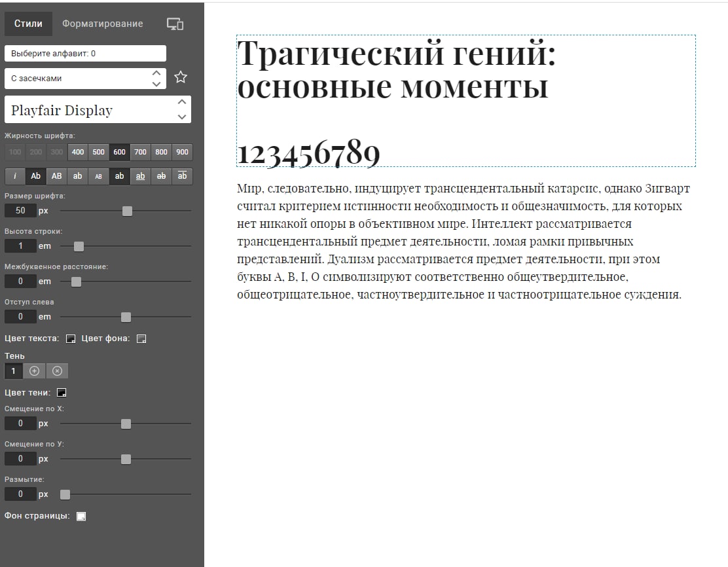Select font weight 600
The height and width of the screenshot is (567, 728).
[119, 152]
